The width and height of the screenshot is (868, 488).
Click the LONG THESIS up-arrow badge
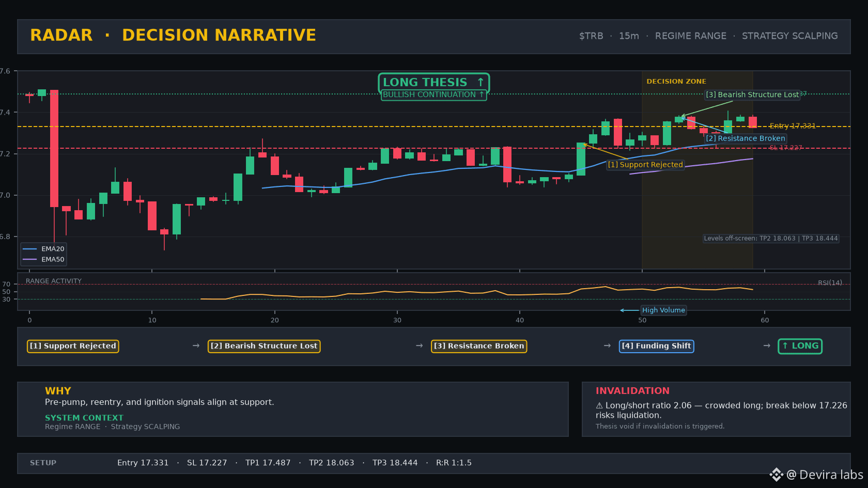click(x=433, y=82)
